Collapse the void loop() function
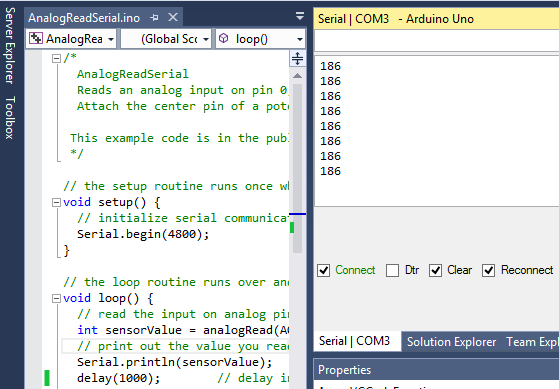Image resolution: width=559 pixels, height=389 pixels. click(x=56, y=298)
